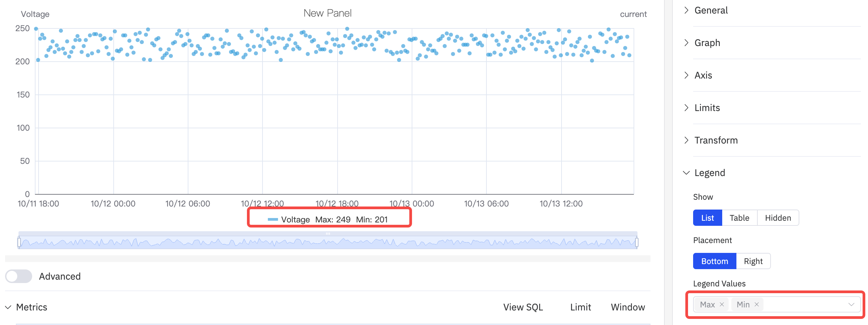Enable the Advanced toggle

tap(19, 276)
